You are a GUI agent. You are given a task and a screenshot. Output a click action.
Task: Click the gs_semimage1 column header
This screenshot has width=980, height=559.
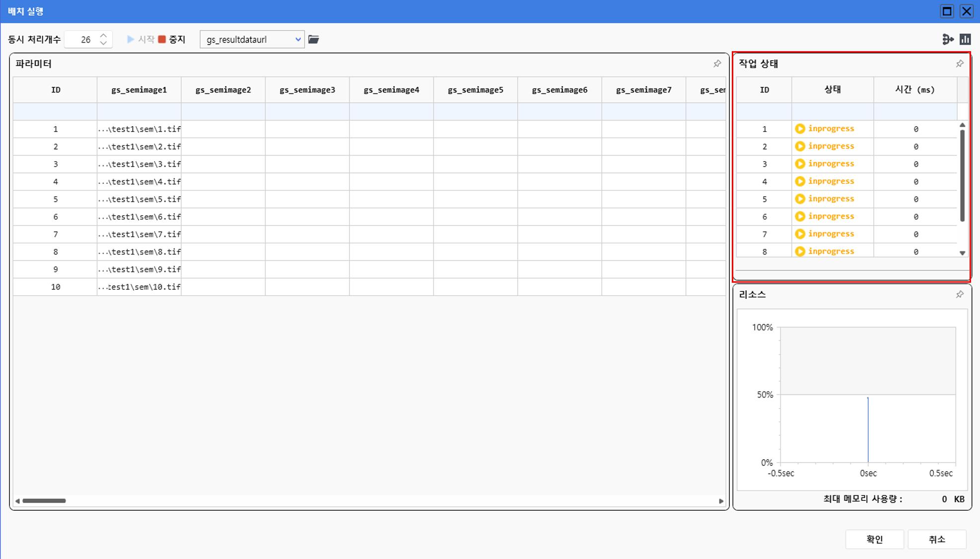[x=139, y=90]
